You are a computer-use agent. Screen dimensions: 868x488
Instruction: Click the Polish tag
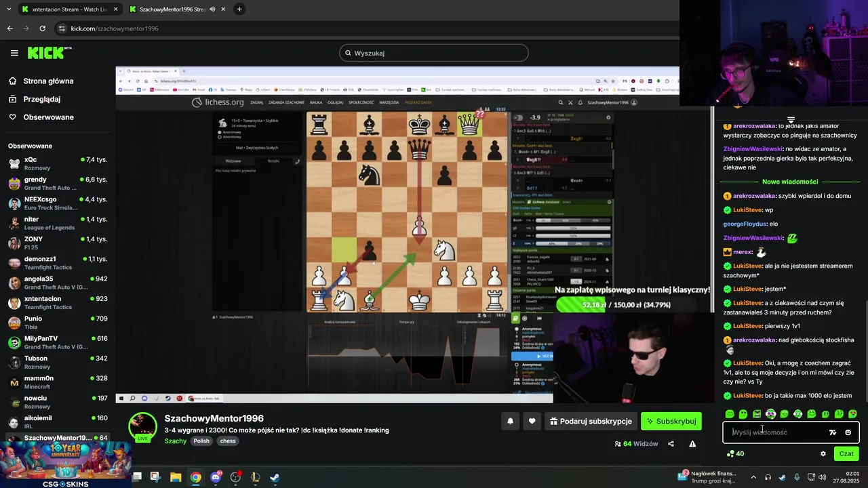coord(201,441)
